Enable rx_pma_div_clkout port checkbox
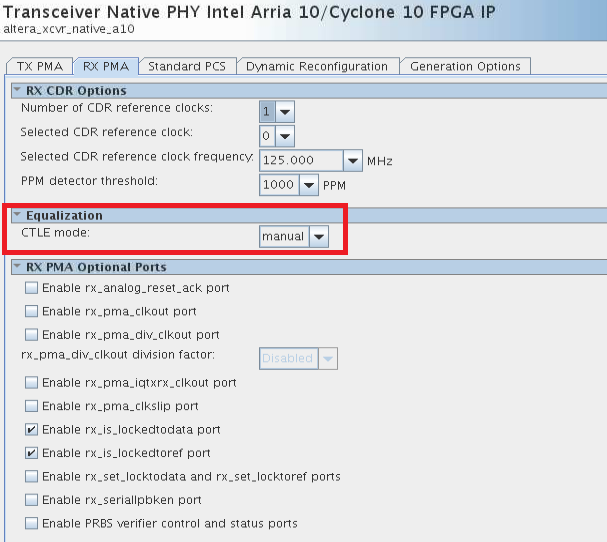This screenshot has width=607, height=542. [x=32, y=335]
